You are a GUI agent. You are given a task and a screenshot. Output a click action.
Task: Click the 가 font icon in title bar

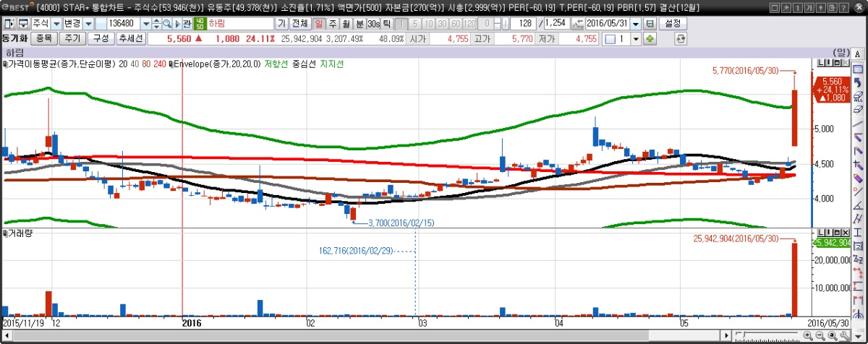[808, 7]
